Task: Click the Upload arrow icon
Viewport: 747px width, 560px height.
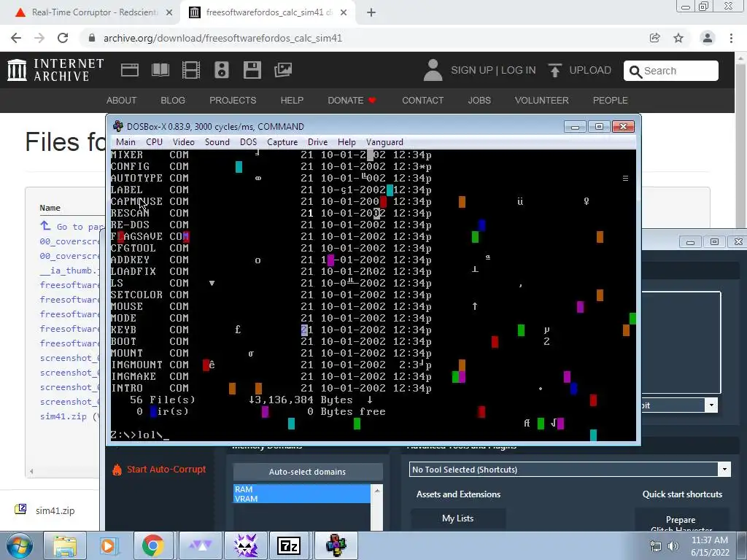Action: (554, 71)
